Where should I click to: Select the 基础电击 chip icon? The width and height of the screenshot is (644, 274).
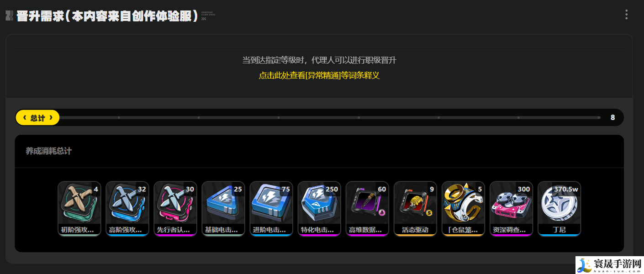tap(223, 209)
